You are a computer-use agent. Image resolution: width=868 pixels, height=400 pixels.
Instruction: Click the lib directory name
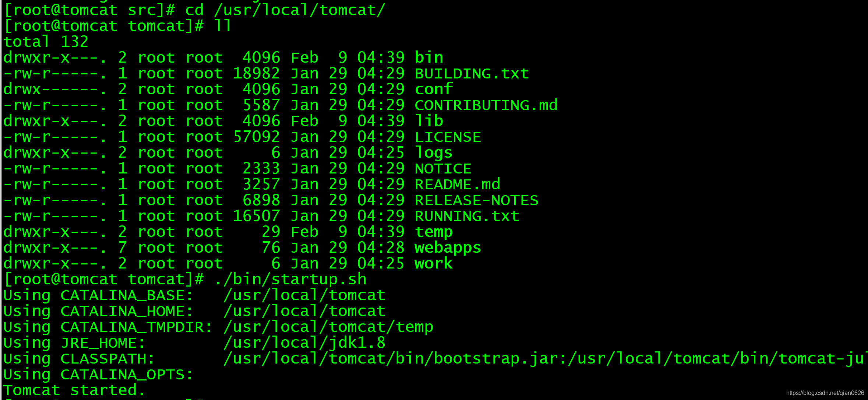coord(429,121)
